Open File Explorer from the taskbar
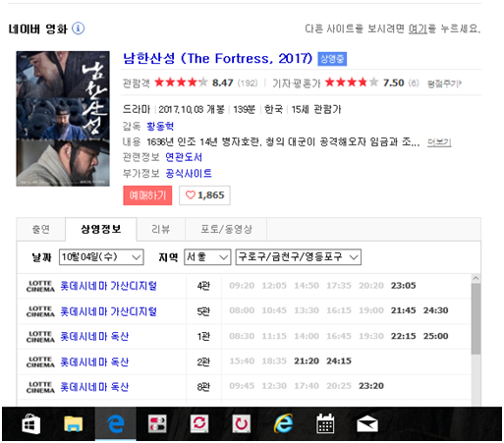This screenshot has width=504, height=443. pyautogui.click(x=74, y=424)
